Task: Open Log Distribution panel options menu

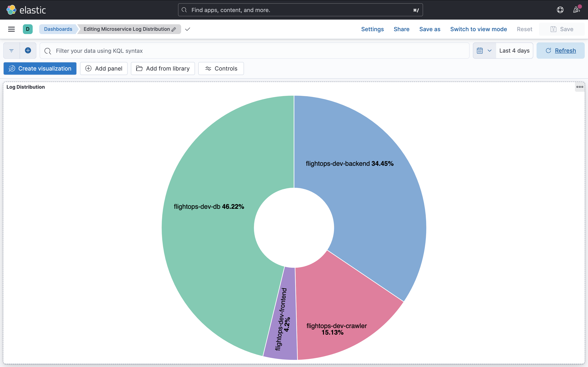Action: coord(579,87)
